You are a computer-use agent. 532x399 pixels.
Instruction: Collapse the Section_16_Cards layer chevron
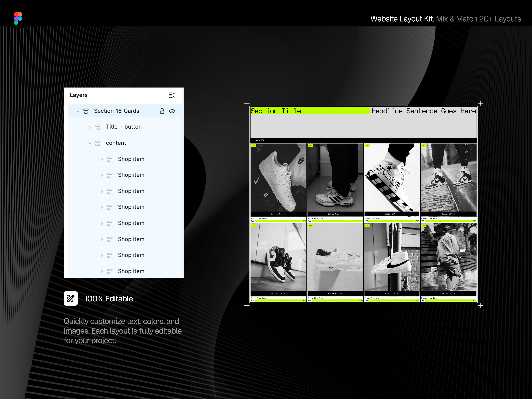click(78, 111)
